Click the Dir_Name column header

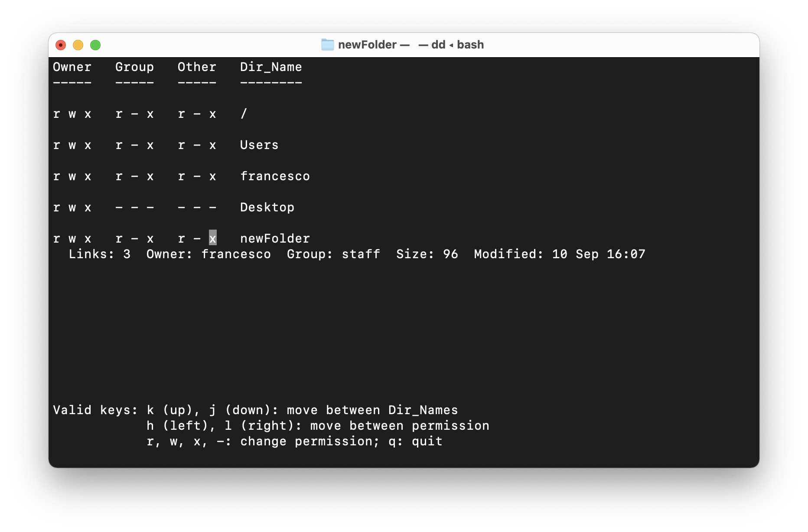[271, 67]
